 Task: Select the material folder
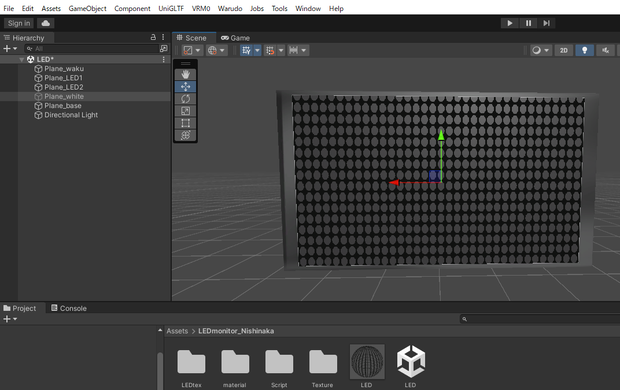[235, 368]
